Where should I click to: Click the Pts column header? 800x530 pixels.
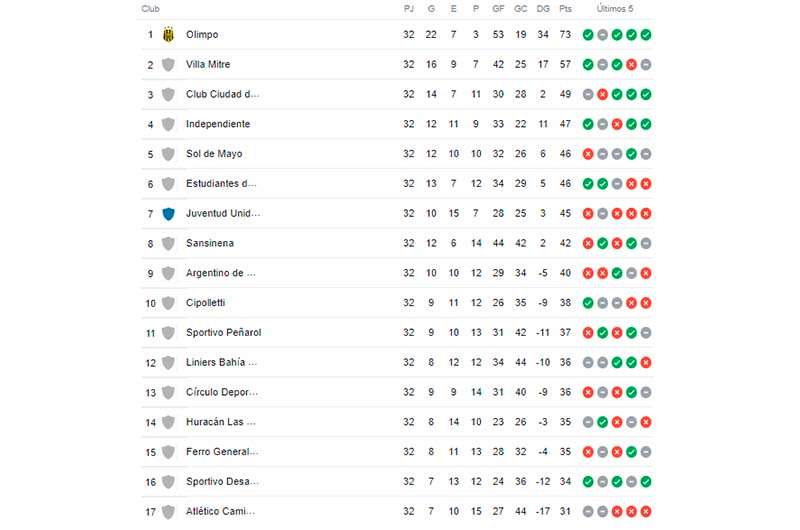[565, 9]
